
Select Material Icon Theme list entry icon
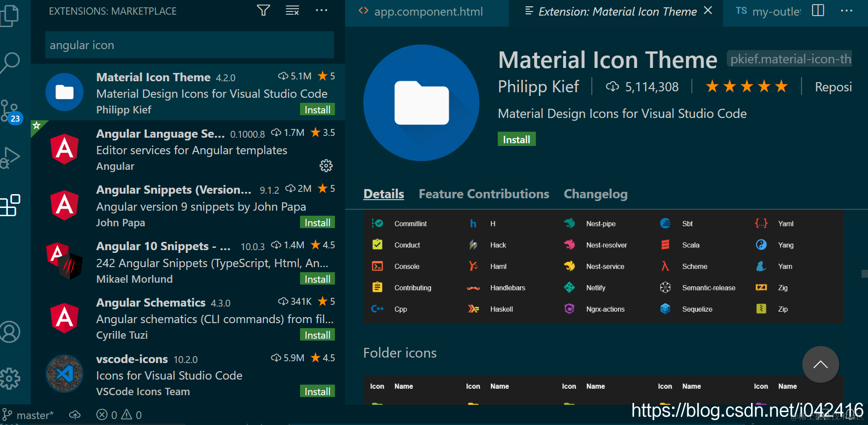click(65, 92)
